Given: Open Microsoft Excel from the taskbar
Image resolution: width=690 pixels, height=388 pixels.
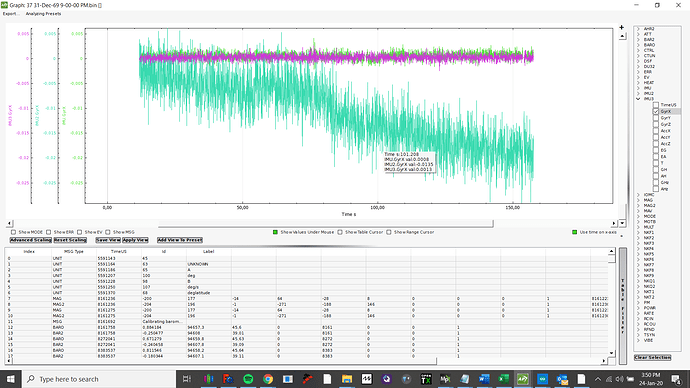Looking at the screenshot, I should (503, 379).
